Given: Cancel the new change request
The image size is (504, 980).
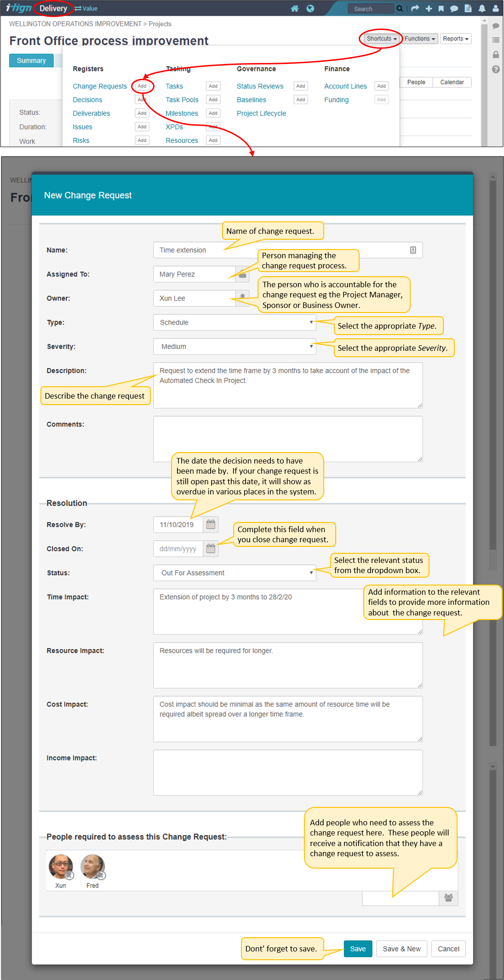Looking at the screenshot, I should pos(448,949).
